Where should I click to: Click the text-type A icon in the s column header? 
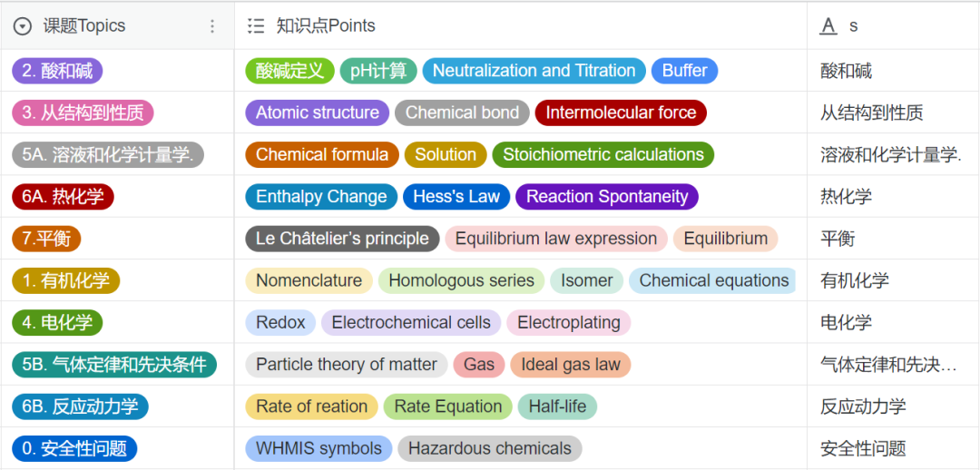click(828, 26)
